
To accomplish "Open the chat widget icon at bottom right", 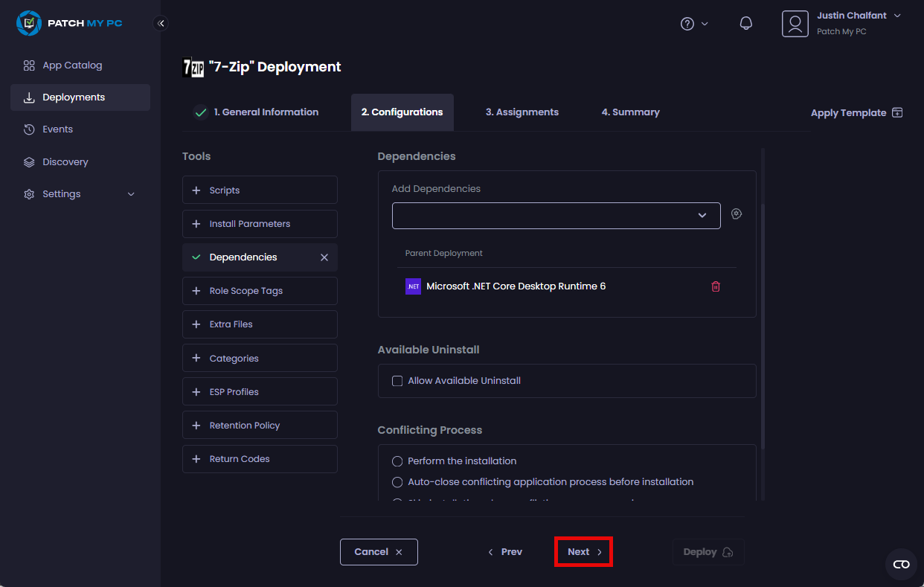I will tap(901, 564).
